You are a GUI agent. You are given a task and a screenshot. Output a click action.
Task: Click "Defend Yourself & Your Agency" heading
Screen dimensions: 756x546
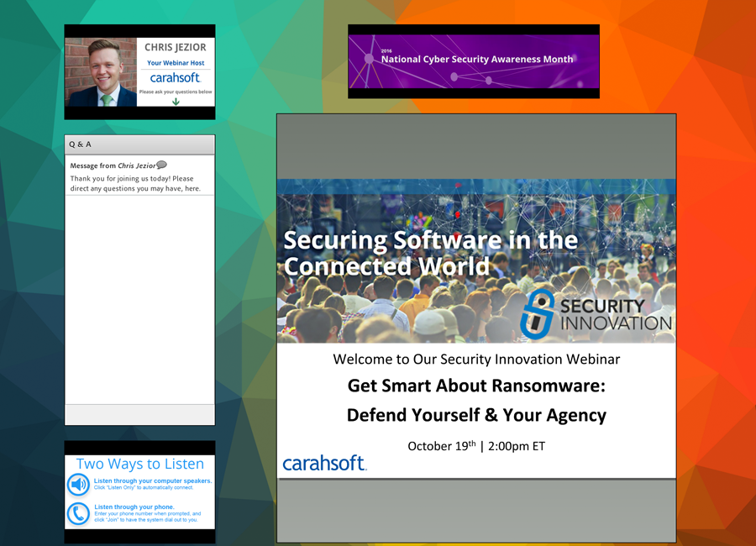click(476, 415)
